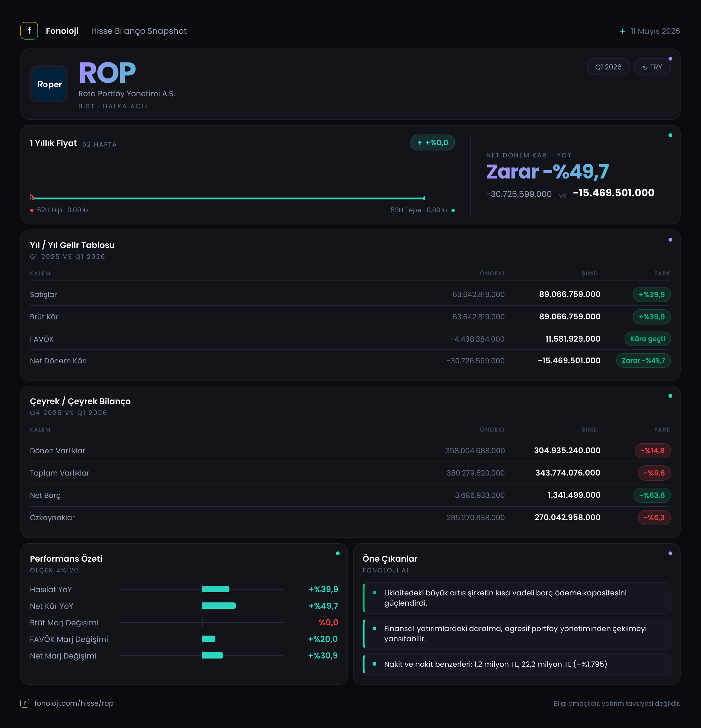Open the fonoloji.com/hisse/rop link

coord(74,703)
